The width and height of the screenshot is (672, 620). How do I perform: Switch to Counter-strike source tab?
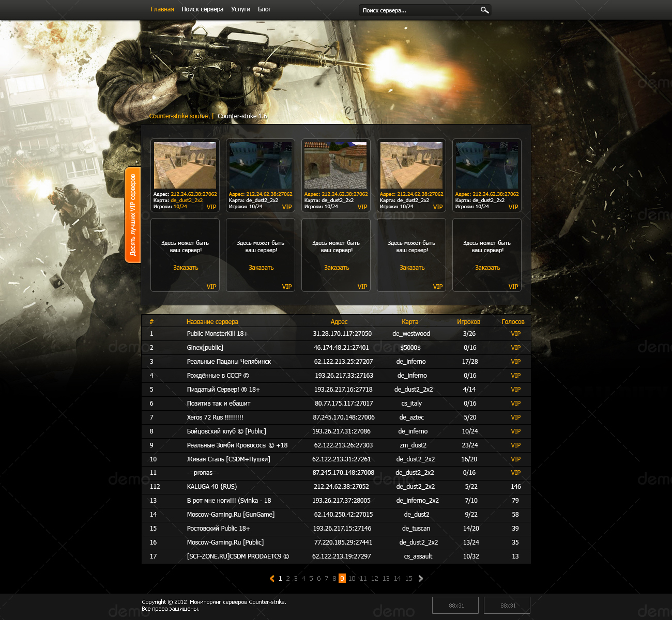[178, 116]
